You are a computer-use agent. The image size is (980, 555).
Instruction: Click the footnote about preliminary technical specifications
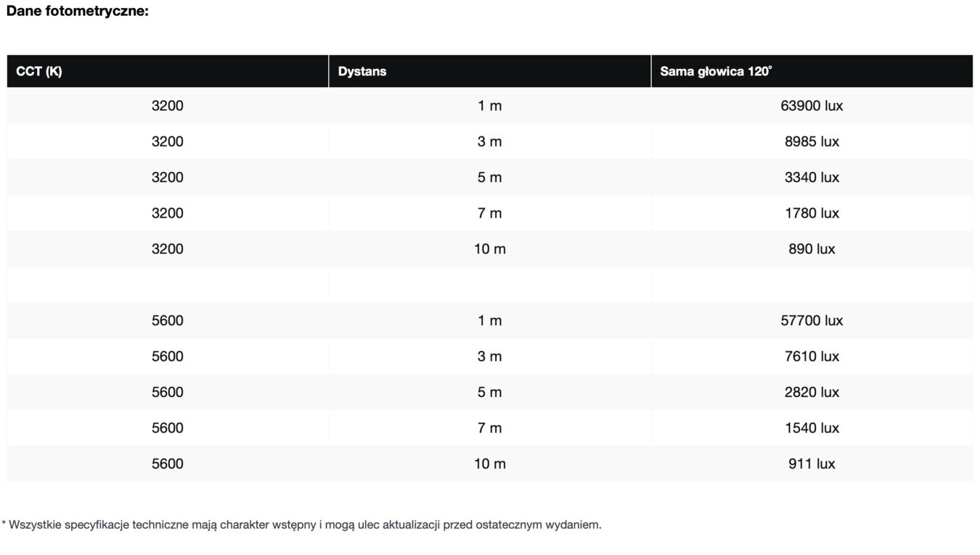(x=302, y=525)
